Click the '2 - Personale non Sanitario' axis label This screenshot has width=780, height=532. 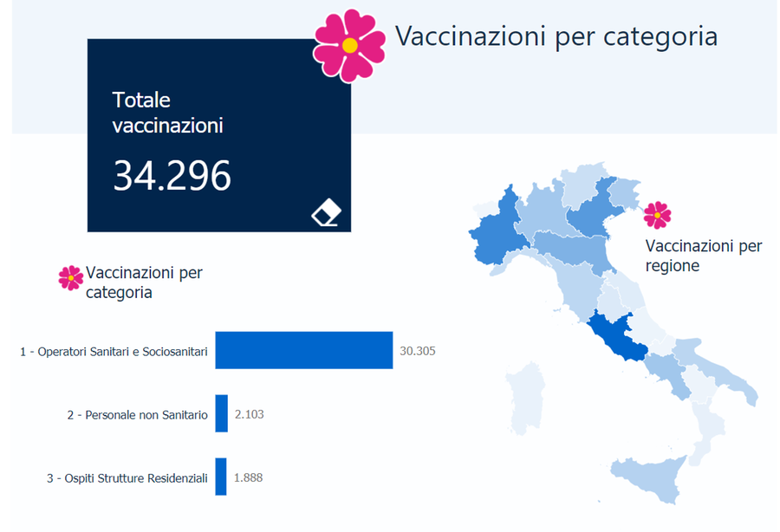(x=137, y=415)
